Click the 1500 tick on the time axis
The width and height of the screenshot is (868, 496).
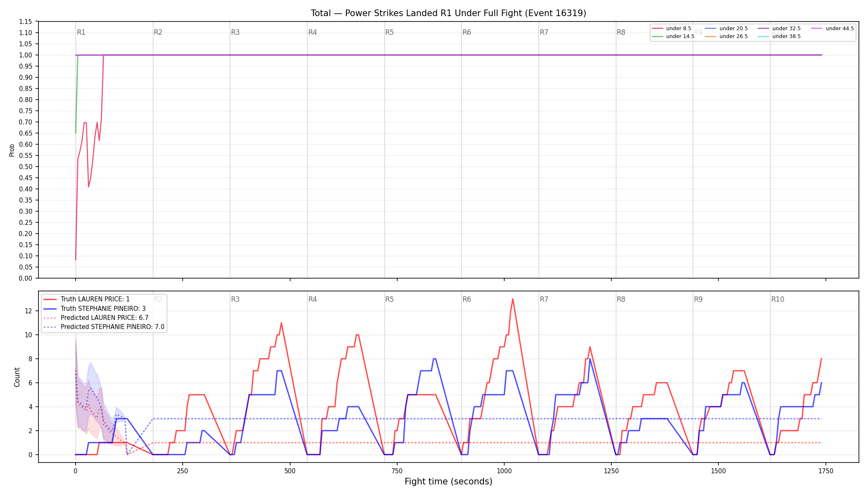point(718,471)
